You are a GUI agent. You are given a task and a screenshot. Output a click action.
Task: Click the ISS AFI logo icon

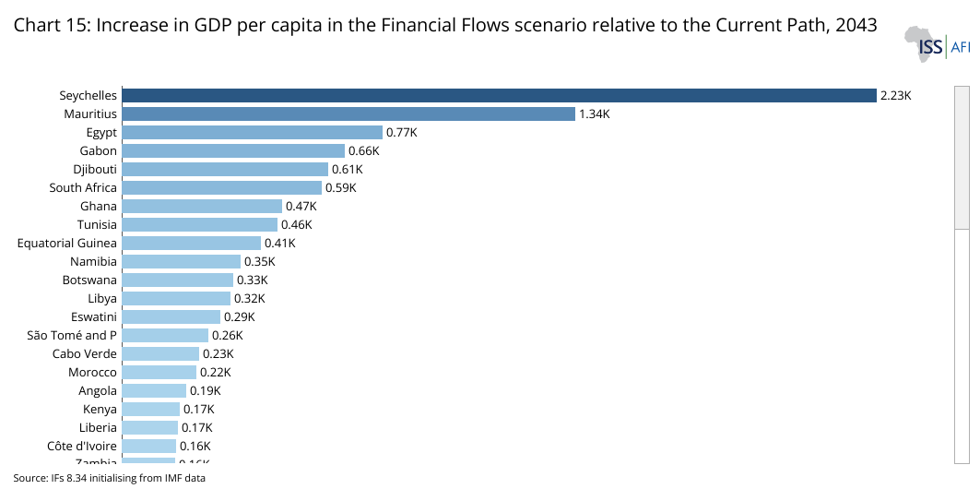click(x=936, y=43)
